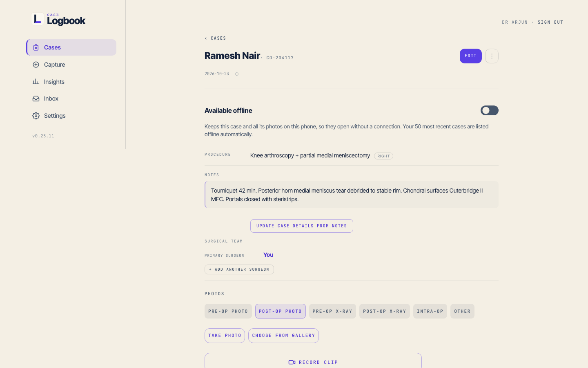Open the Insights section in sidebar
Screen dimensions: 588x368
point(71,82)
